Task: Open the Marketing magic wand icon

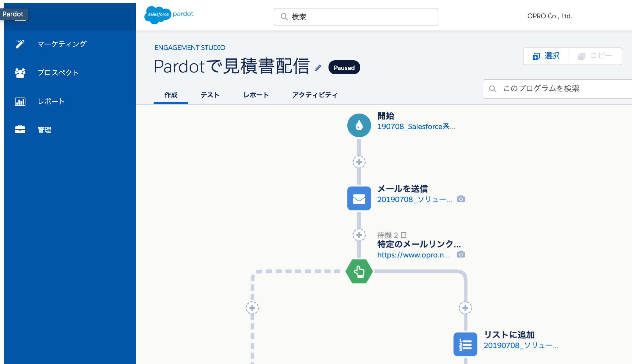Action: (20, 44)
